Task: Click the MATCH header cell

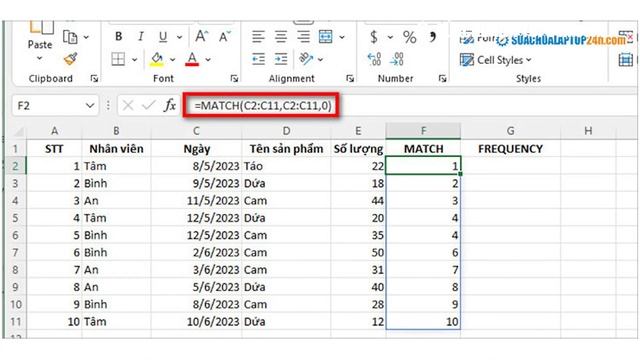Action: click(423, 149)
